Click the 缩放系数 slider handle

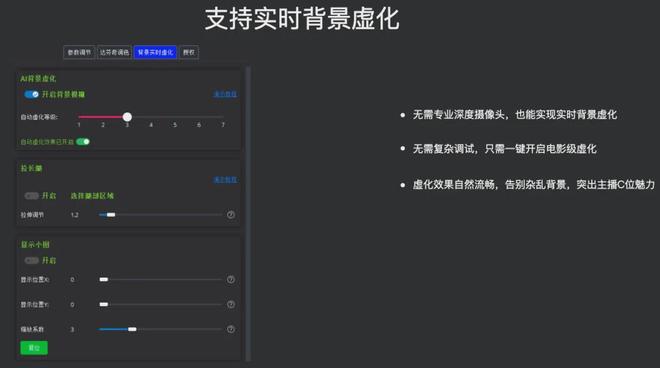coord(132,329)
